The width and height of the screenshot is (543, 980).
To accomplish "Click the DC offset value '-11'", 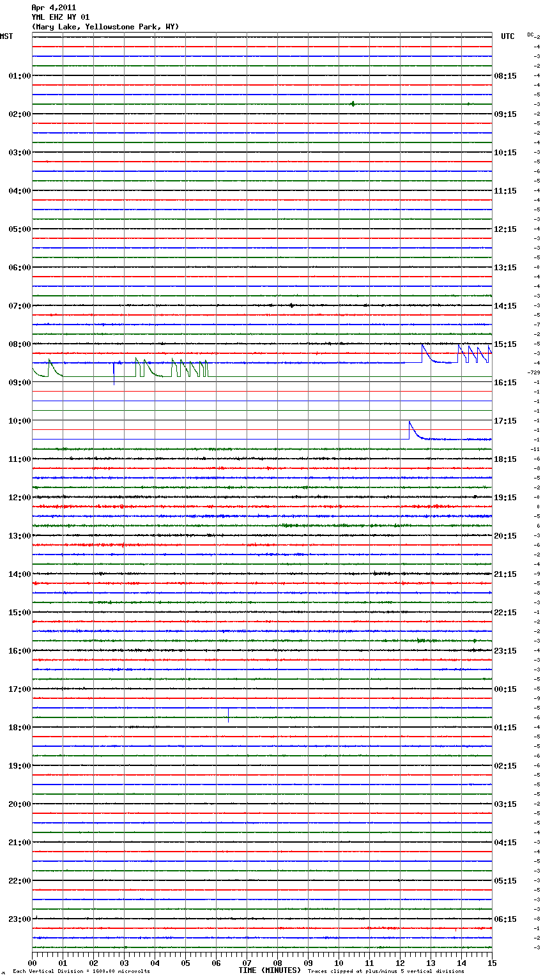I will (535, 449).
